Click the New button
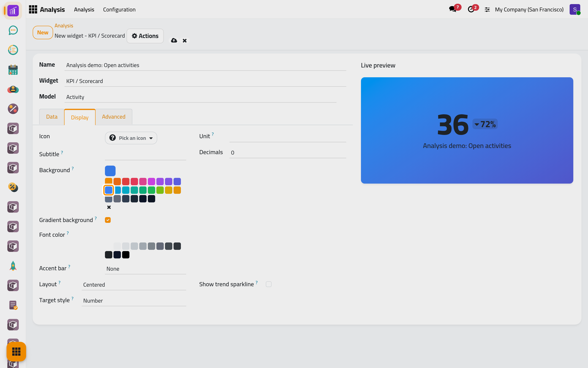Screen dimensions: 588x368 click(x=43, y=33)
